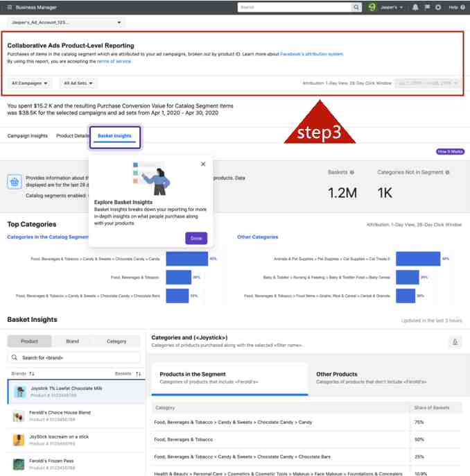Viewport: 470px width, 476px height.
Task: Open the date range dropdown
Action: click(428, 83)
